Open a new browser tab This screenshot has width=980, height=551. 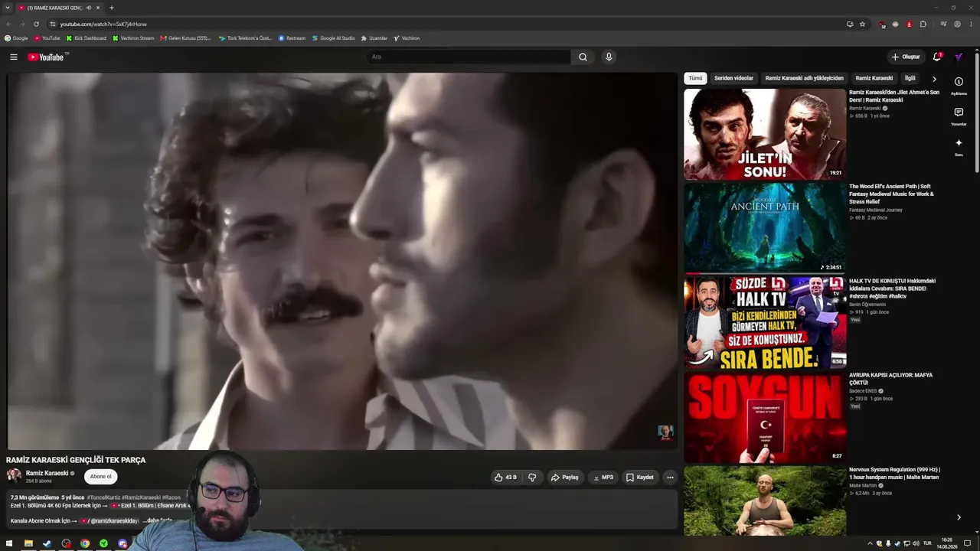click(112, 8)
